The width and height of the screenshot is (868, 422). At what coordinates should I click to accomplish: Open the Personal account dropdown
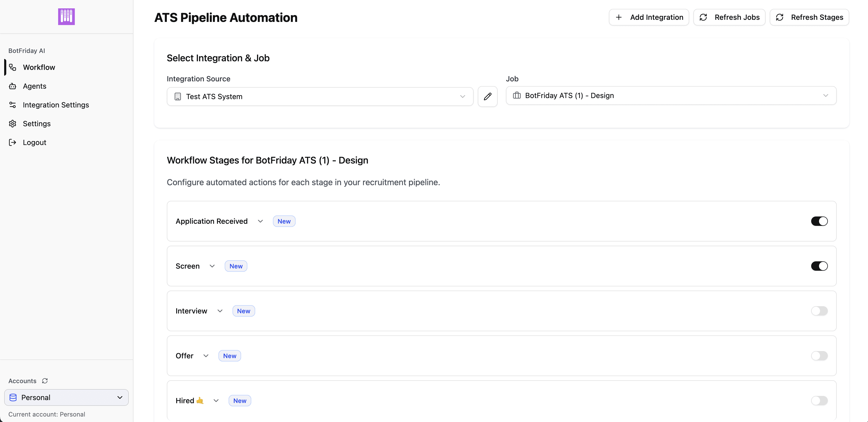tap(66, 397)
